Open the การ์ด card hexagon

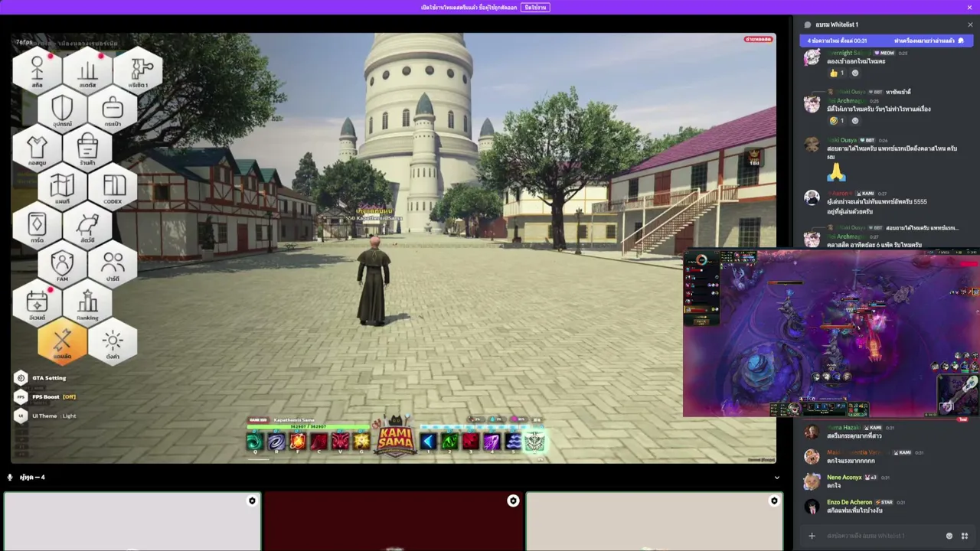(x=37, y=226)
